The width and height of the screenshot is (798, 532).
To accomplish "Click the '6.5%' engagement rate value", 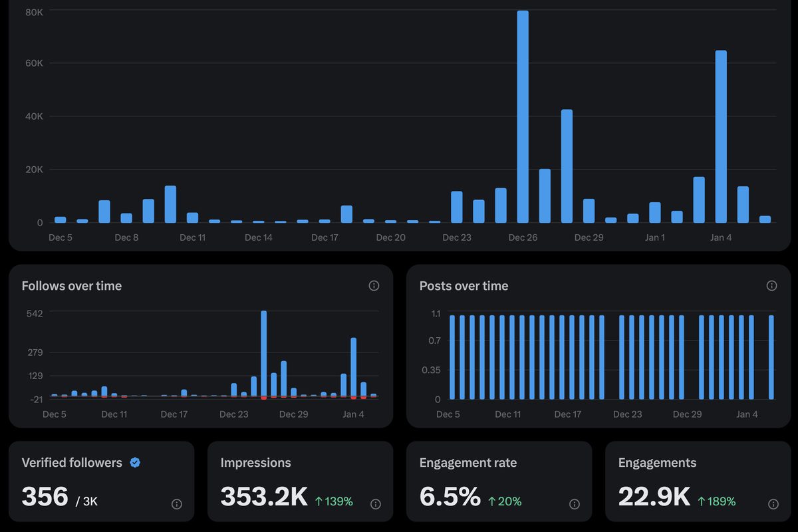I will coord(450,497).
